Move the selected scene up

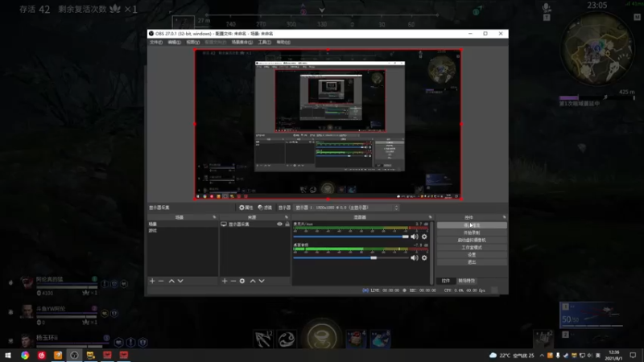pyautogui.click(x=171, y=281)
